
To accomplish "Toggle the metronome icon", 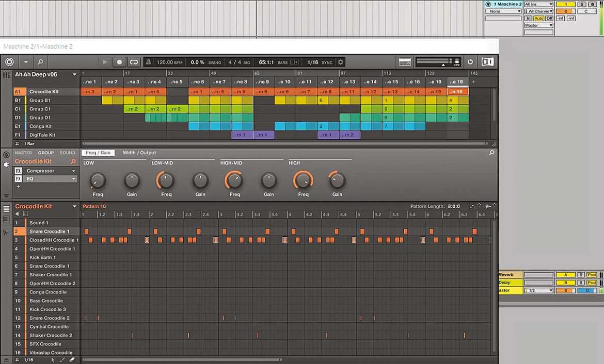I will (x=148, y=62).
